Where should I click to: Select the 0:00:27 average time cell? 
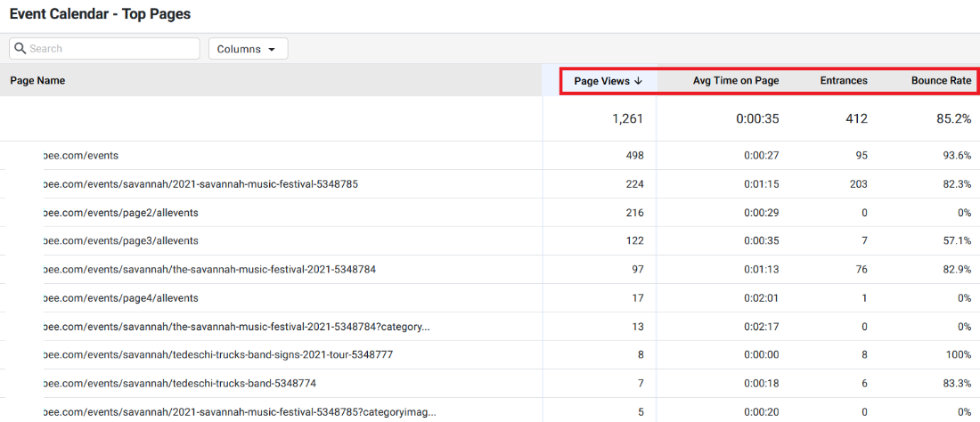[761, 156]
